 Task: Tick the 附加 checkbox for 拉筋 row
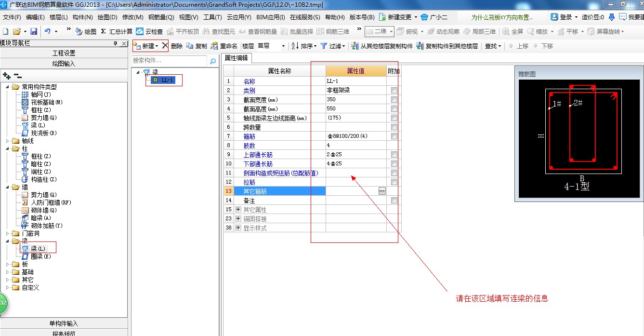coord(394,182)
